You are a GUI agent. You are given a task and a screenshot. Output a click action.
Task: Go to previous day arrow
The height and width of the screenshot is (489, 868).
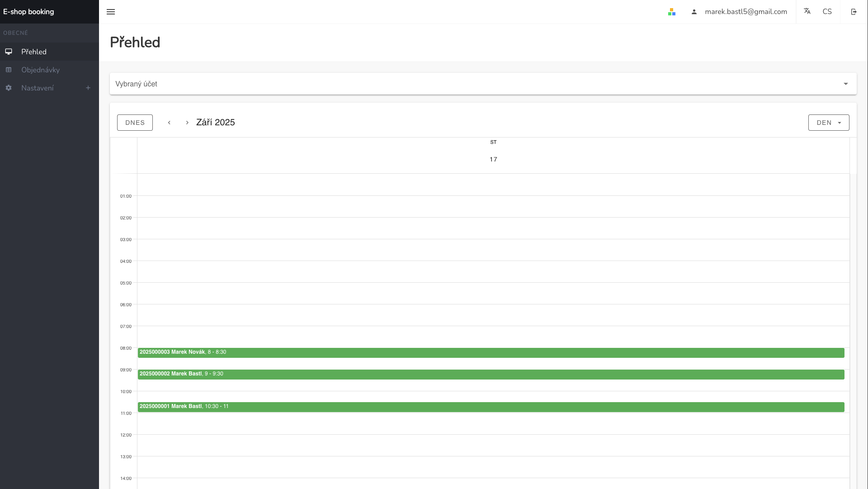pos(169,123)
